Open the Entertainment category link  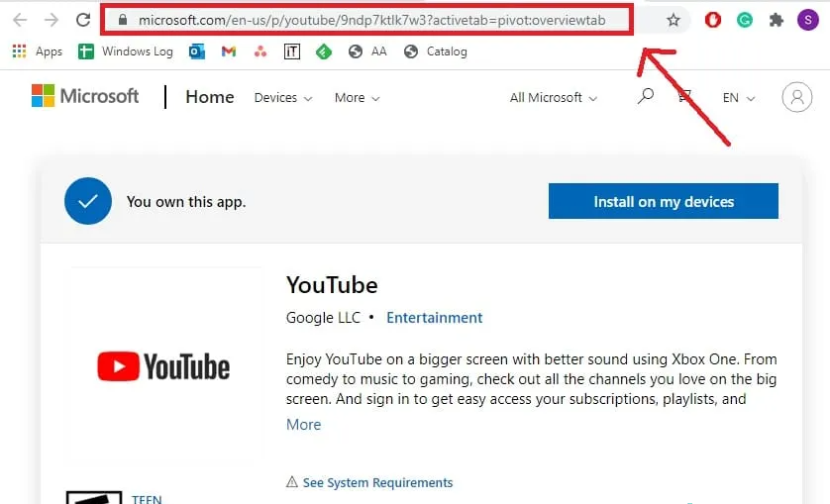[434, 318]
